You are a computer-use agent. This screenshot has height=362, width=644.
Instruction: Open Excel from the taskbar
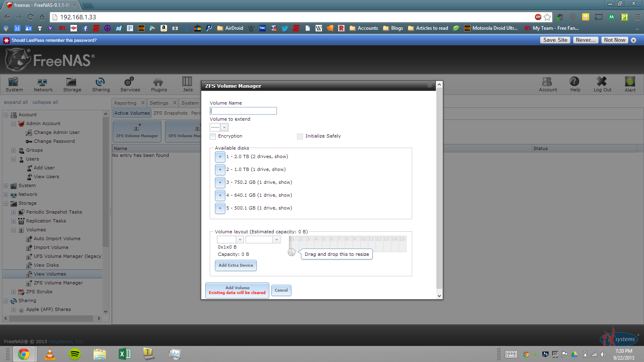click(x=125, y=354)
